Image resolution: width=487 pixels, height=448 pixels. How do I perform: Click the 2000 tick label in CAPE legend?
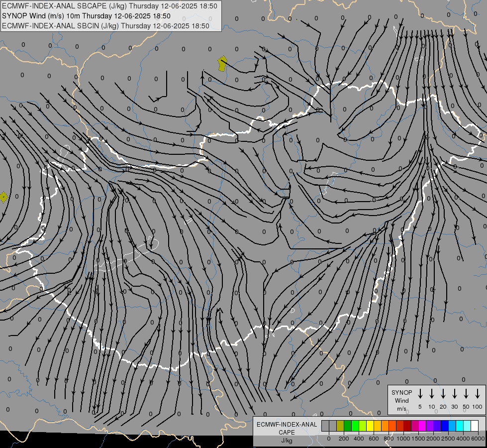pyautogui.click(x=433, y=439)
